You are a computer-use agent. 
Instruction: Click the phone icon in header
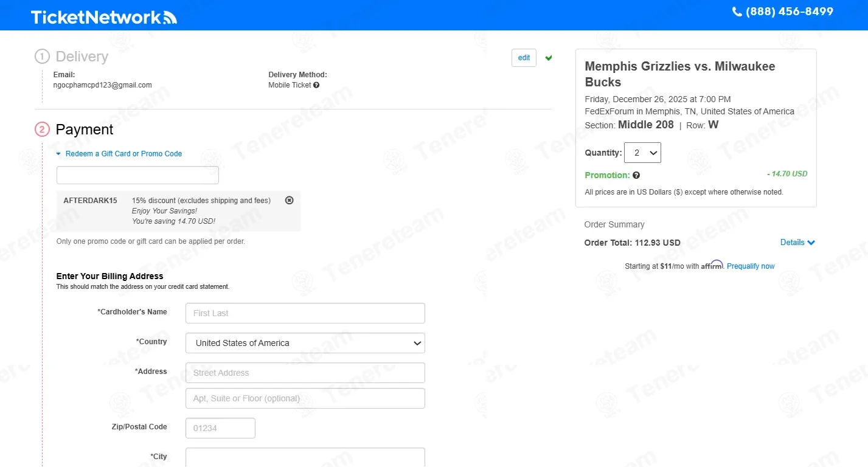click(737, 12)
